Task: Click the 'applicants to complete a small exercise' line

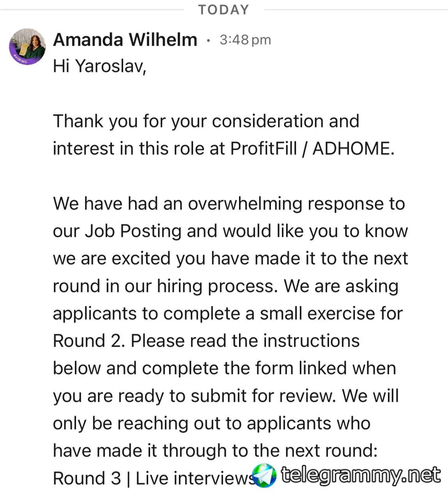Action: 228,313
